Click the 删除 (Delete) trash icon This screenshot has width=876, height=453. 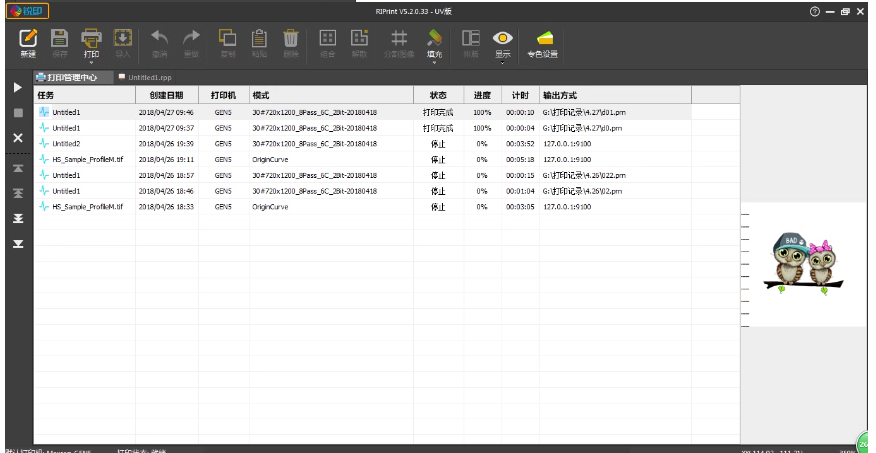[291, 38]
